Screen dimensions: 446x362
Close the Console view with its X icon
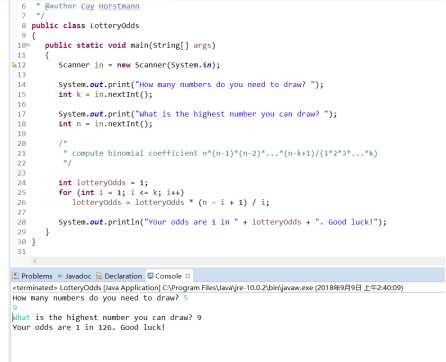pos(188,276)
